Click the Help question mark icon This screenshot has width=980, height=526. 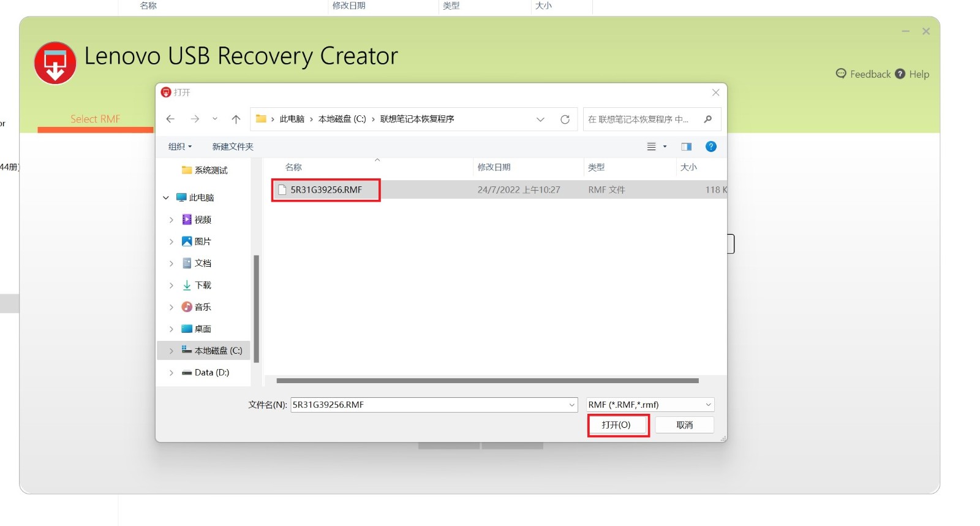click(900, 74)
